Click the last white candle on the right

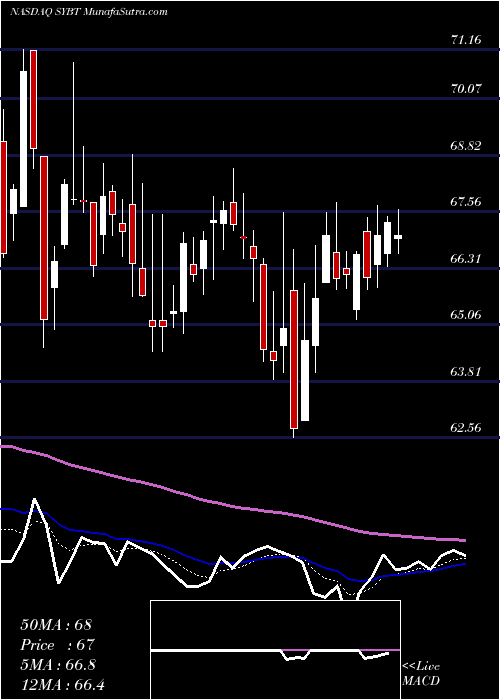point(398,237)
